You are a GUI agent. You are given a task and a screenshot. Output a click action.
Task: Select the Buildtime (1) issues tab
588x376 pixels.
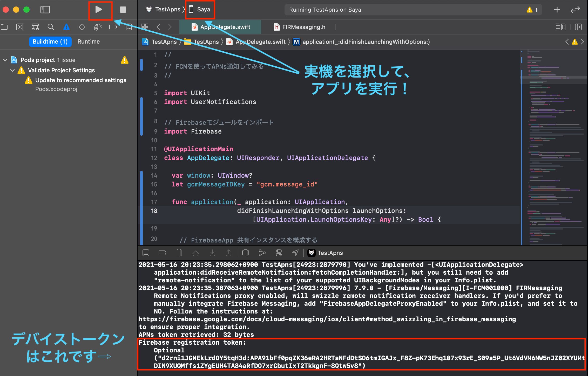click(x=50, y=42)
